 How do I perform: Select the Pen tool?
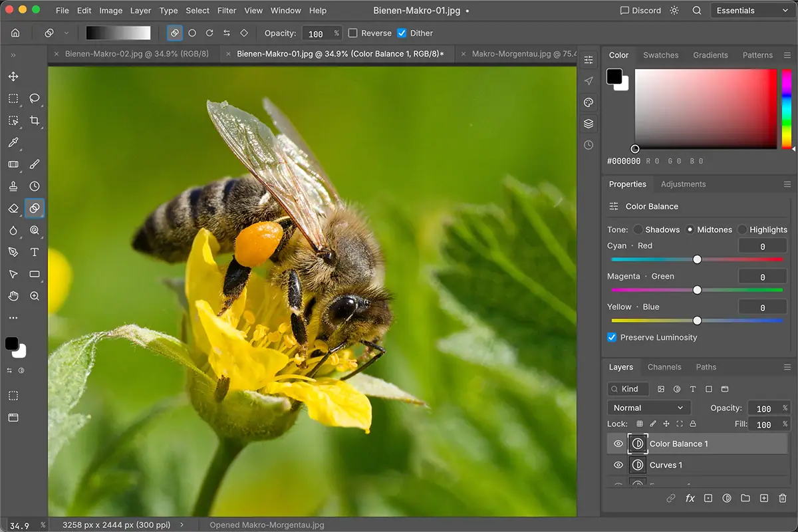click(x=13, y=252)
